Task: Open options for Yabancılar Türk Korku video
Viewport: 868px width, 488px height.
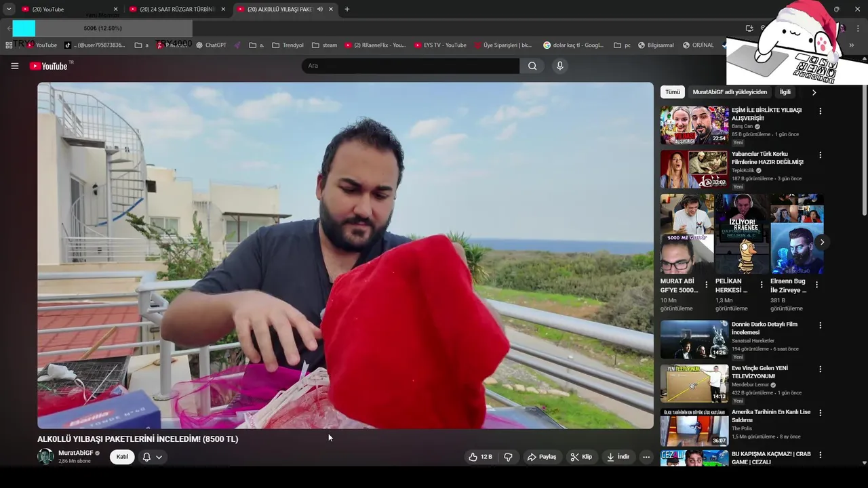Action: [x=820, y=155]
